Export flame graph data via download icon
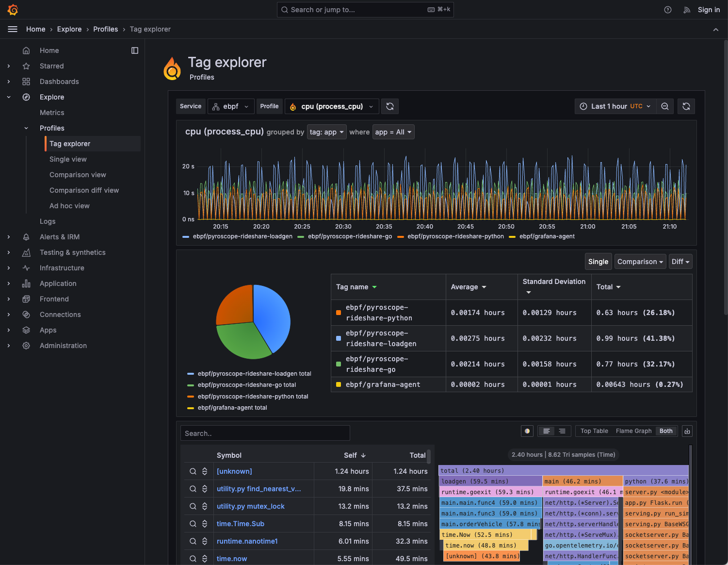This screenshot has width=728, height=565. pos(687,431)
